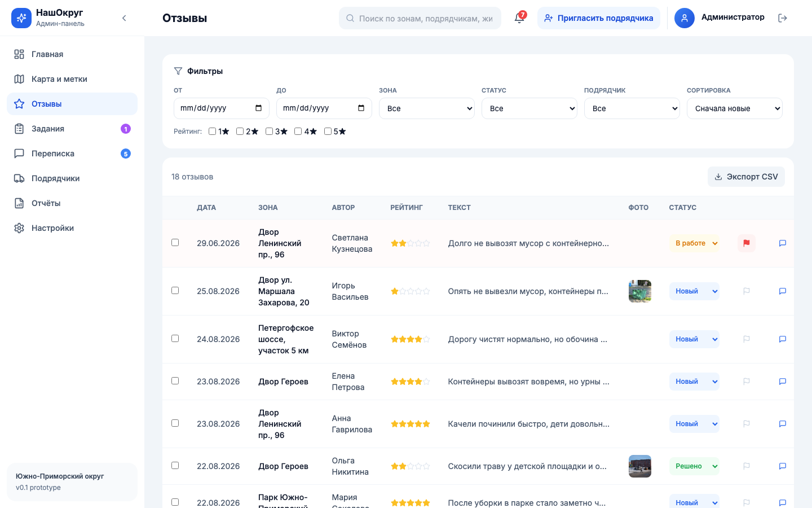Go to Главная in the sidebar

click(72, 54)
